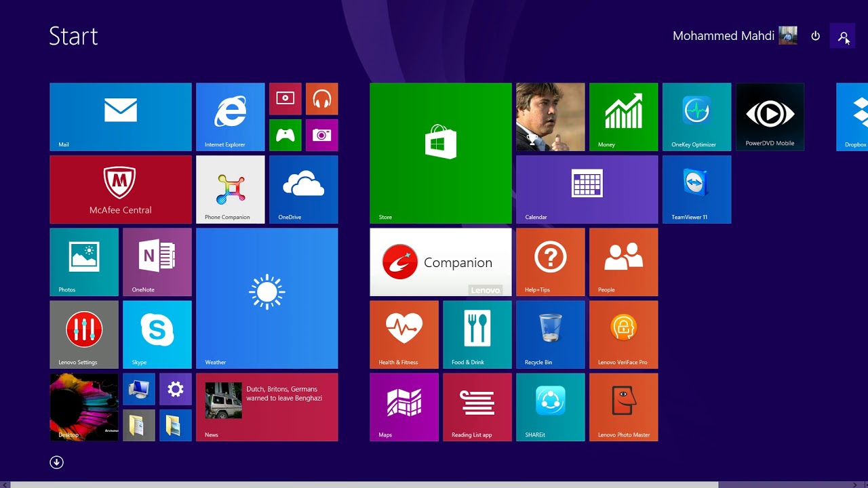Open the Money tile

tap(624, 117)
